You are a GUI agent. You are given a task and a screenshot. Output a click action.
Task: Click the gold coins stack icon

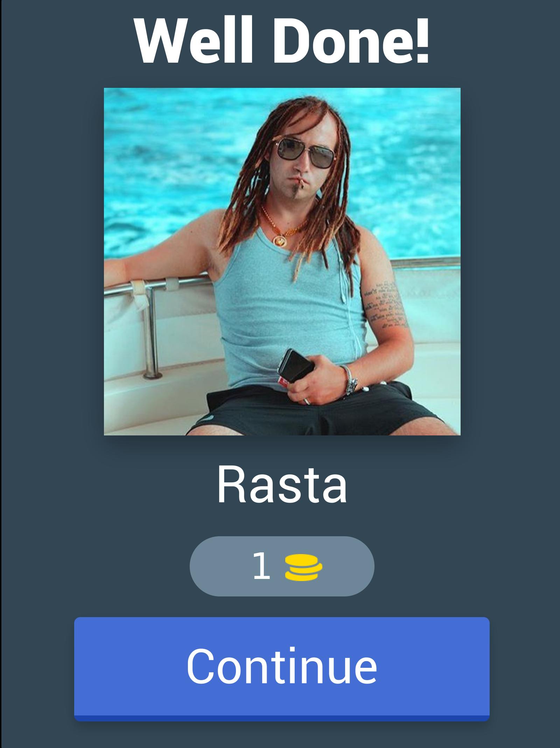303,567
